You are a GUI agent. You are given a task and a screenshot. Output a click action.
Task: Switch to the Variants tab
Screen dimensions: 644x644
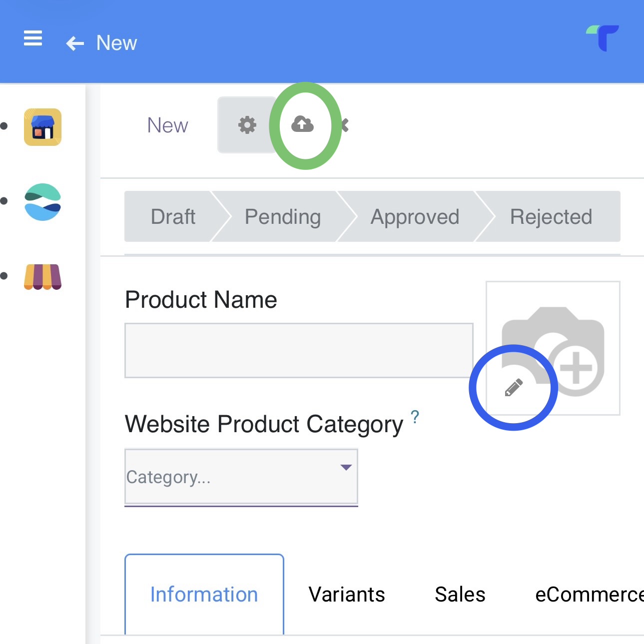coord(347,595)
